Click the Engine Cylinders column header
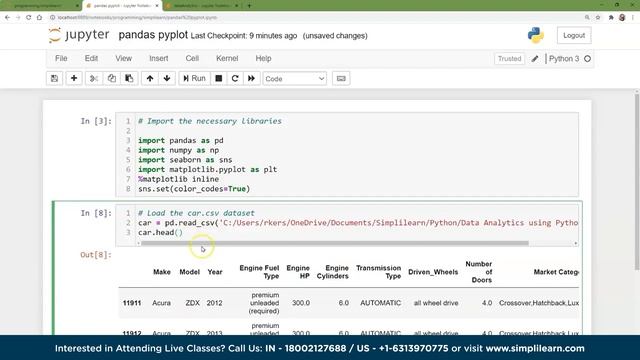Screen dimensions: 640x360 pyautogui.click(x=333, y=272)
